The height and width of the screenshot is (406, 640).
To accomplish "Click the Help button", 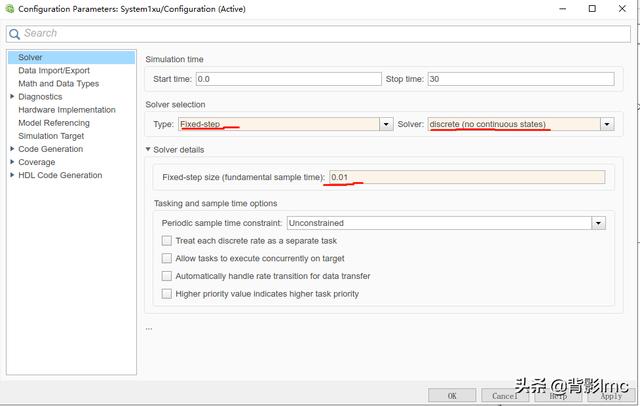I will (x=558, y=395).
